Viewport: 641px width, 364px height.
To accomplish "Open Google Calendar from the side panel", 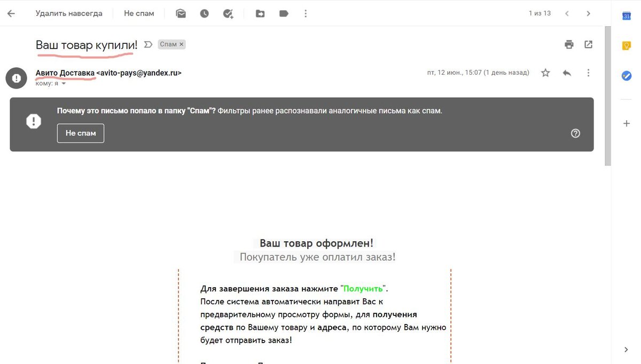I will click(x=626, y=16).
